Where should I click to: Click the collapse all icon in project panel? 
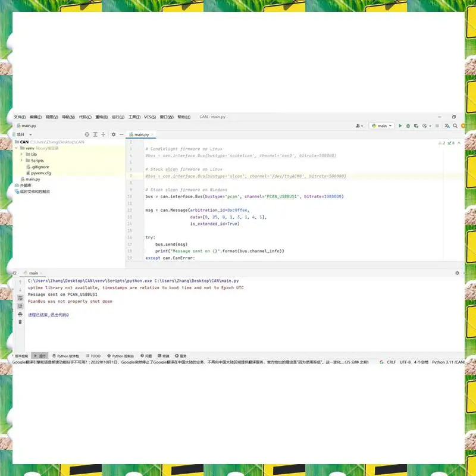tap(103, 134)
